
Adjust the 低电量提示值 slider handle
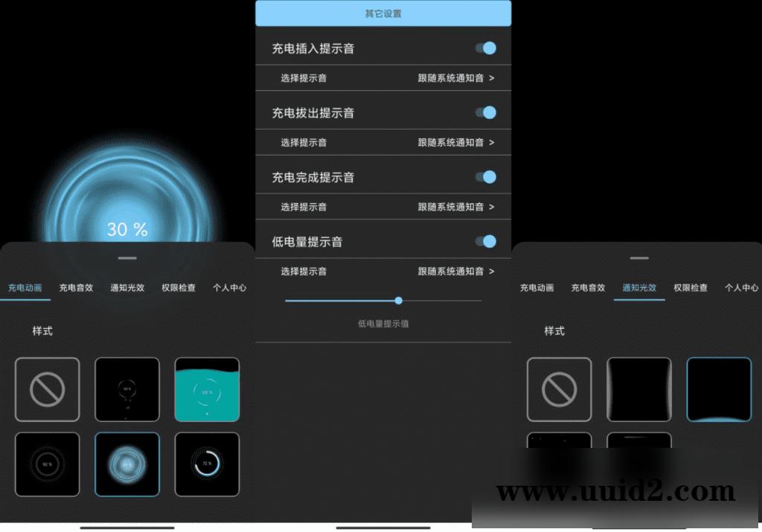point(399,301)
